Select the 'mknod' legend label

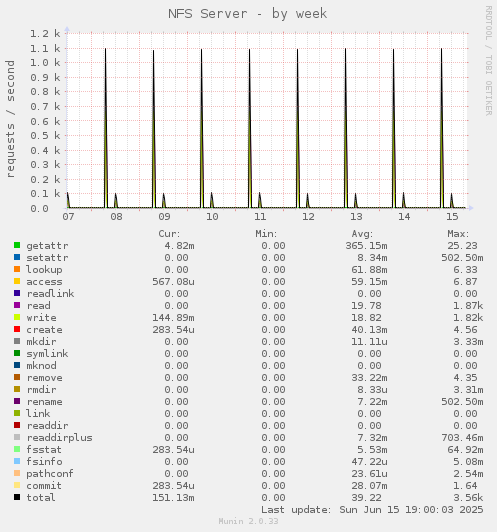pos(41,365)
